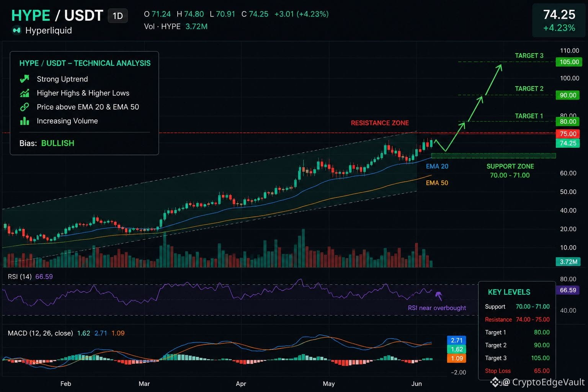Click the RESISTANCE ZONE label

click(x=380, y=123)
